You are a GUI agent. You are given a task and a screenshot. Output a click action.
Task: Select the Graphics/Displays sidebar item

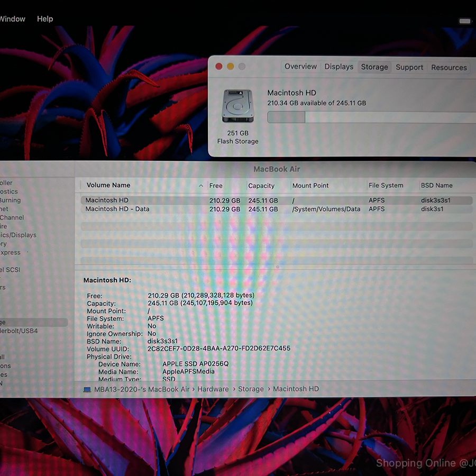(18, 235)
